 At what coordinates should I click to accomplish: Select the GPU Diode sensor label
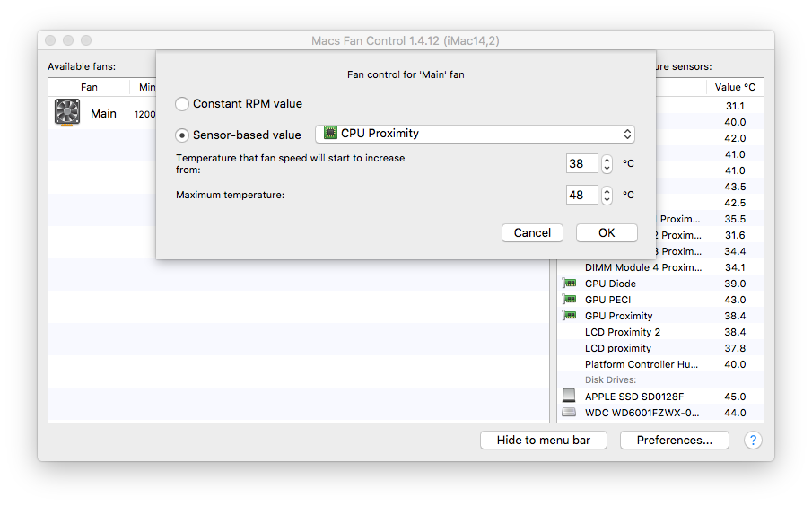tap(610, 284)
